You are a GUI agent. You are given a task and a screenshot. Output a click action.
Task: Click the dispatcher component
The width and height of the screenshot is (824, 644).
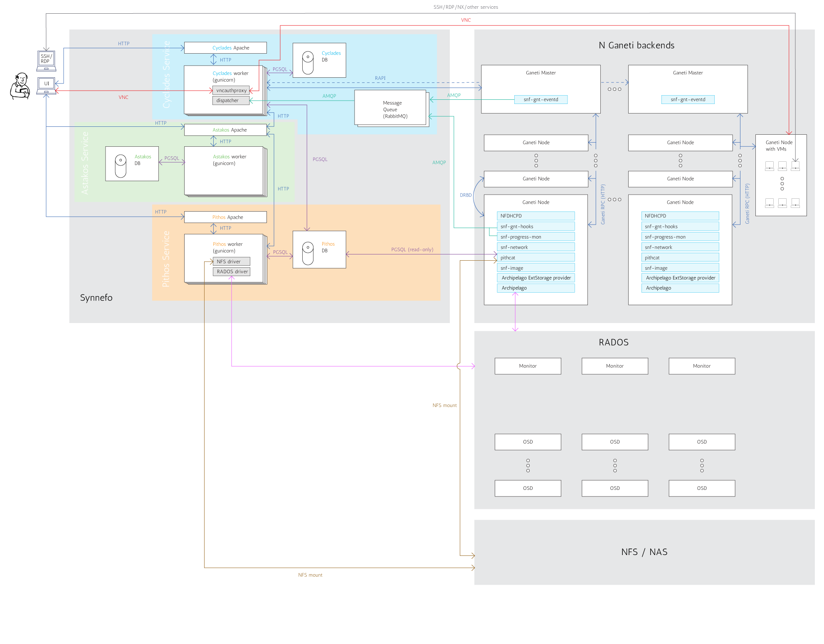(x=231, y=101)
